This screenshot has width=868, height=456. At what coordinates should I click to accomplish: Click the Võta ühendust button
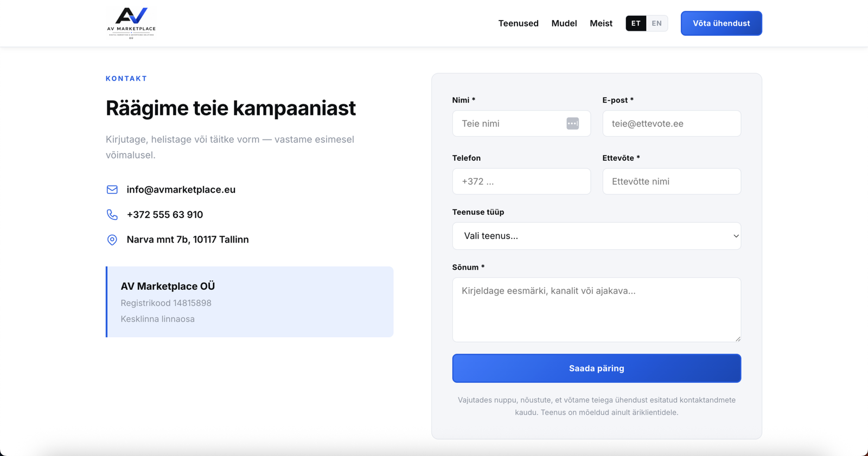722,23
